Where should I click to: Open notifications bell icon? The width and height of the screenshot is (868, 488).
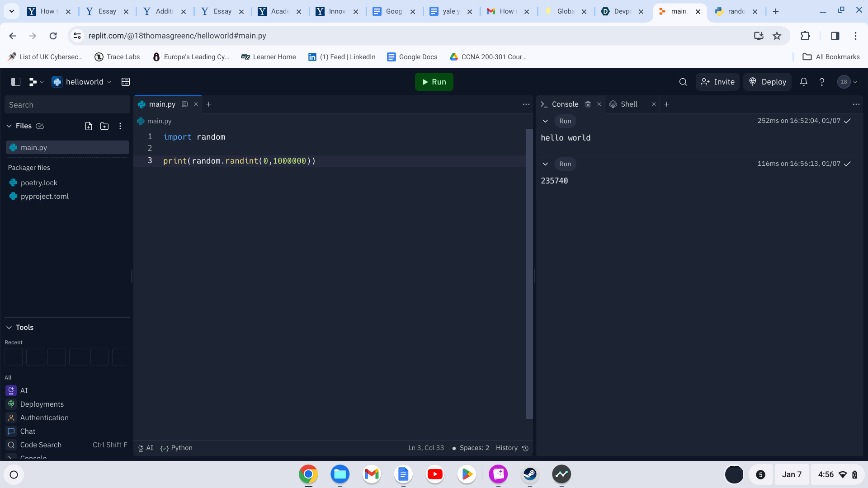point(804,82)
